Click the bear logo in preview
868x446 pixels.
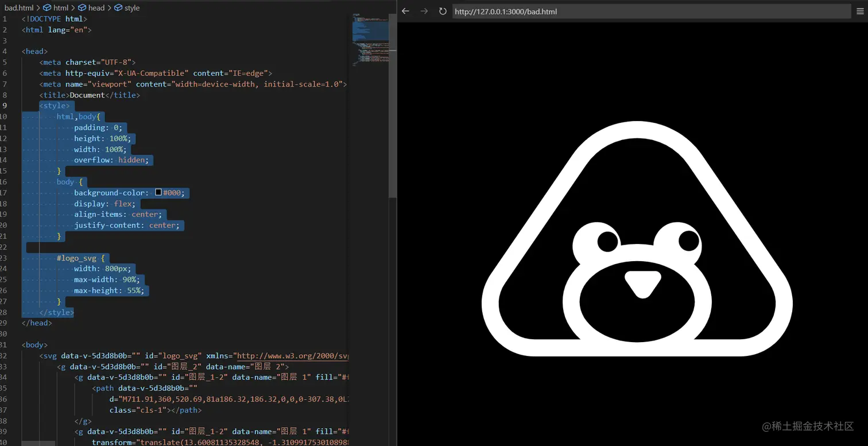[637, 239]
